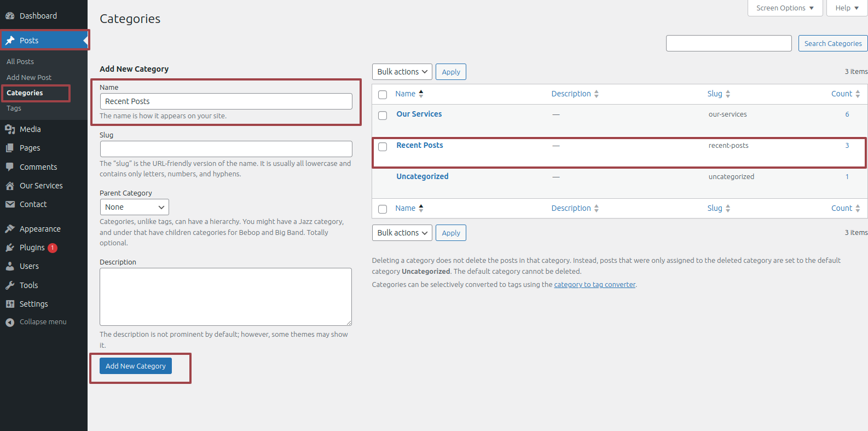Check the Our Services category checkbox
The width and height of the screenshot is (868, 431).
coord(383,116)
